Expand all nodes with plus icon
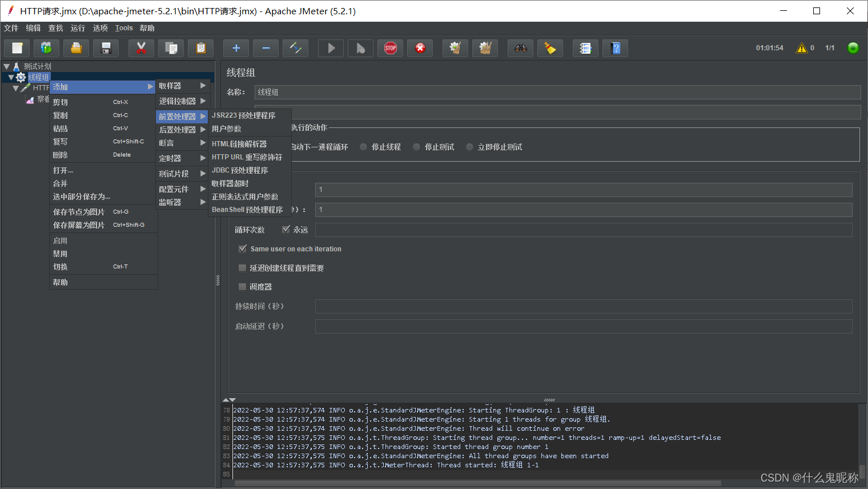This screenshot has height=489, width=868. (236, 48)
